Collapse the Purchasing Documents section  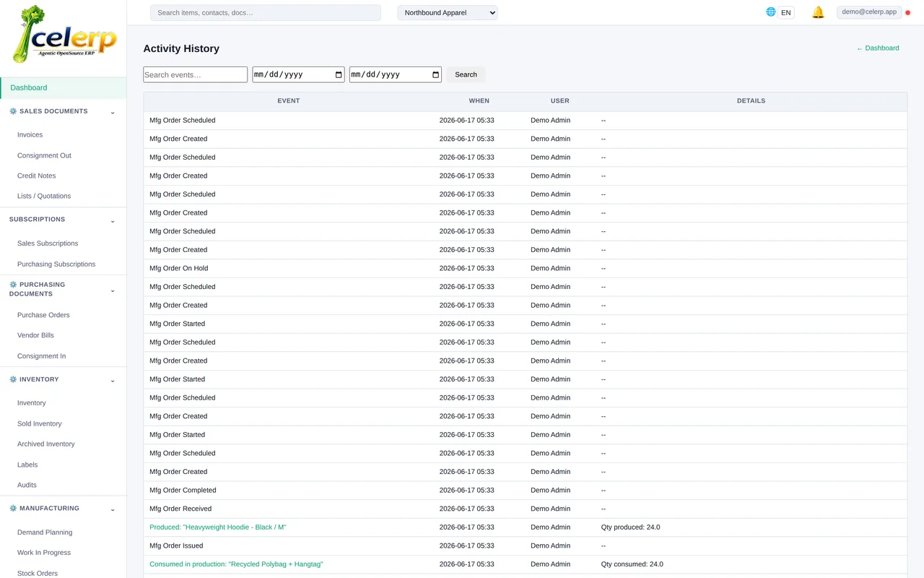coord(113,290)
